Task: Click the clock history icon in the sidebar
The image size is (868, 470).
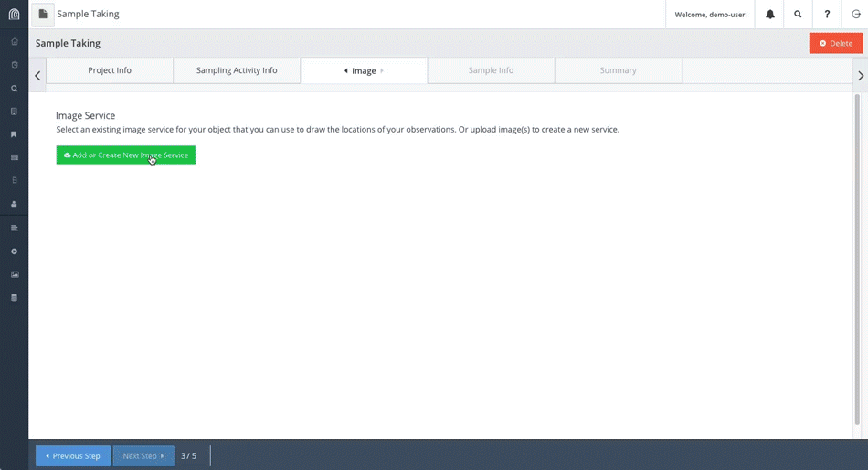Action: pos(15,65)
